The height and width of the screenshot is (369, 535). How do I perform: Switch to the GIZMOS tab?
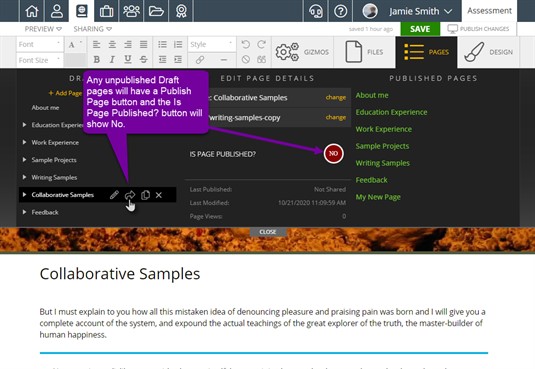(x=302, y=52)
